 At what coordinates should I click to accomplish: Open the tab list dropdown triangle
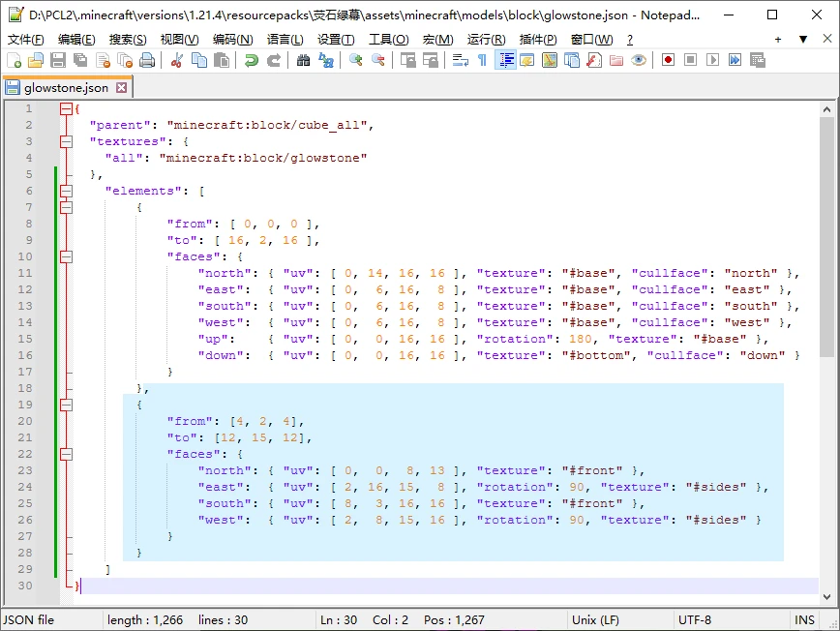(803, 39)
